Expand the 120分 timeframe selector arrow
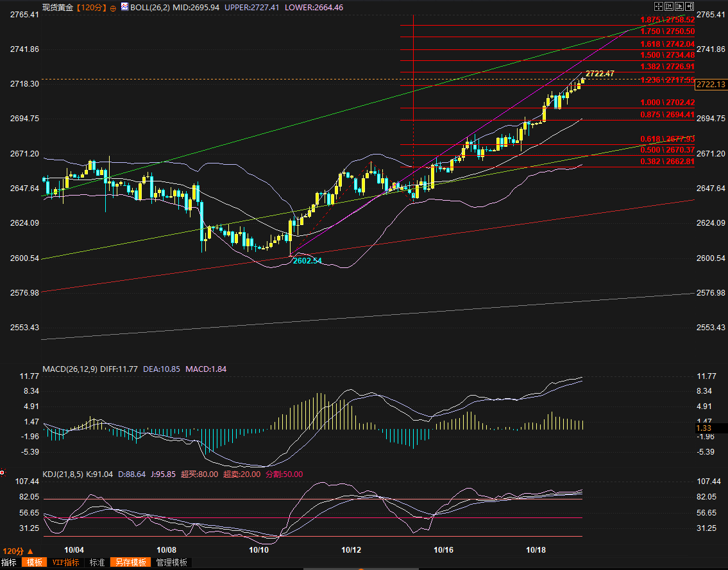 click(x=30, y=551)
